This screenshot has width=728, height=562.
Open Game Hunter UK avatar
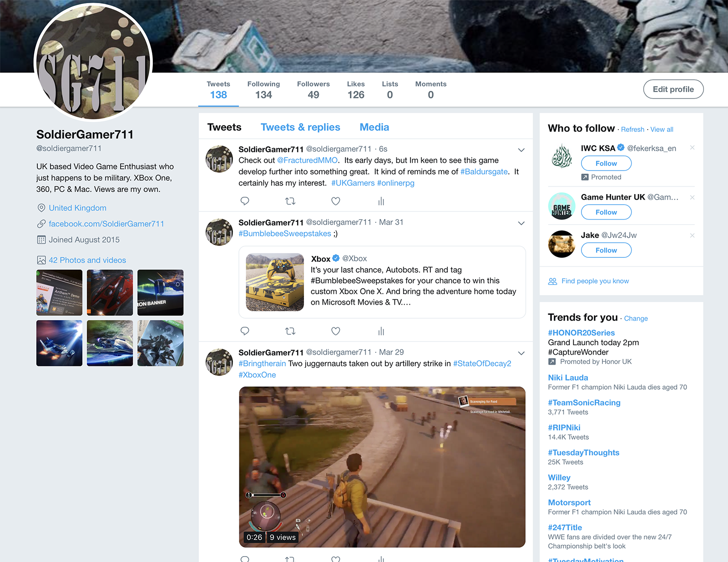(562, 206)
